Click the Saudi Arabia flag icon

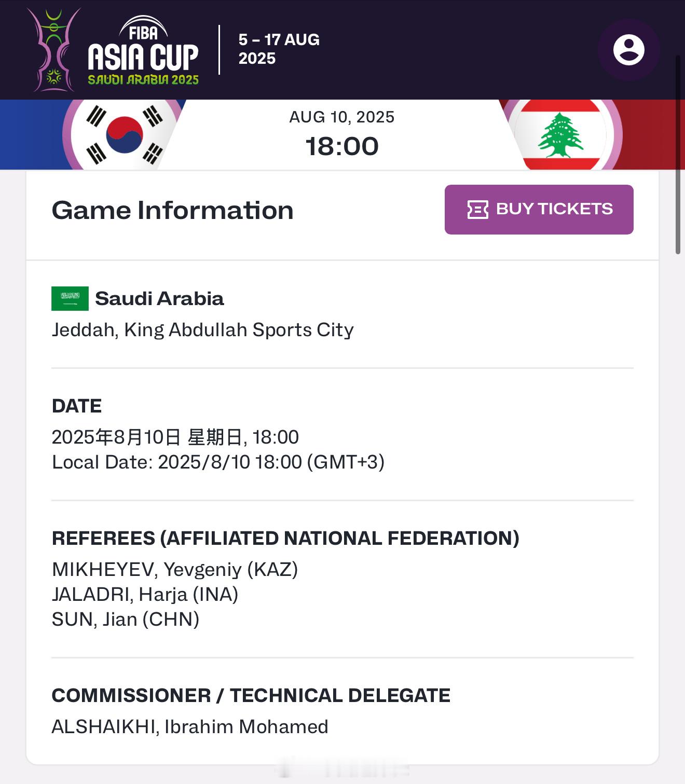click(70, 298)
